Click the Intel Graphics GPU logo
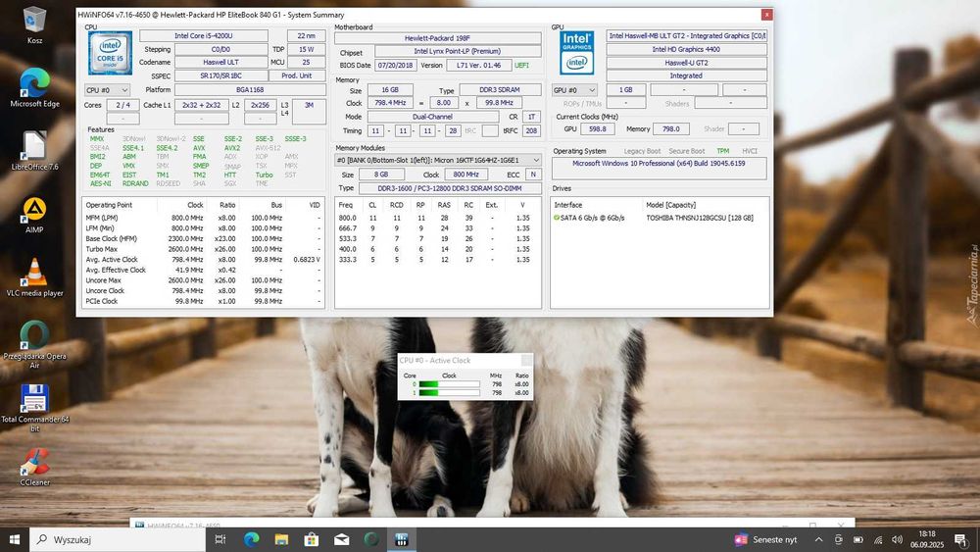The width and height of the screenshot is (980, 552). [x=576, y=53]
